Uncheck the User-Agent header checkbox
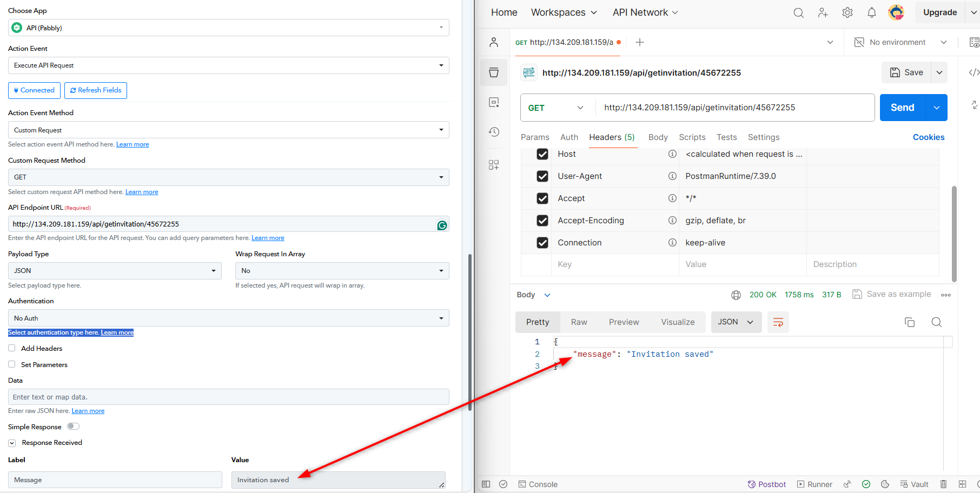 [x=542, y=176]
